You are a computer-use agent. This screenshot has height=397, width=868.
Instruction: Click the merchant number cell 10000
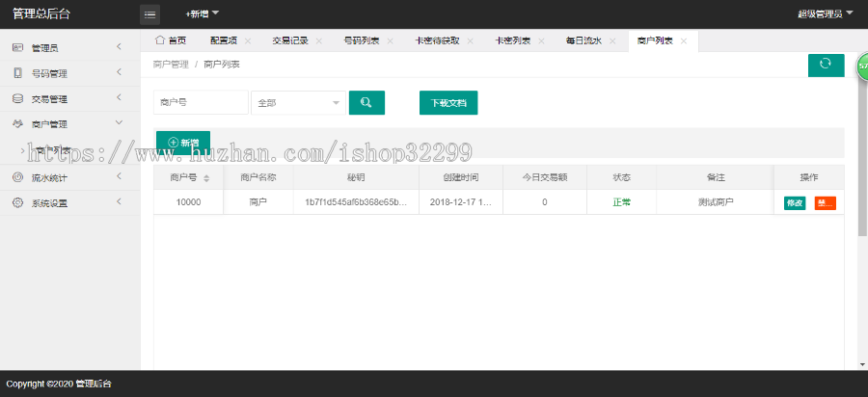188,202
